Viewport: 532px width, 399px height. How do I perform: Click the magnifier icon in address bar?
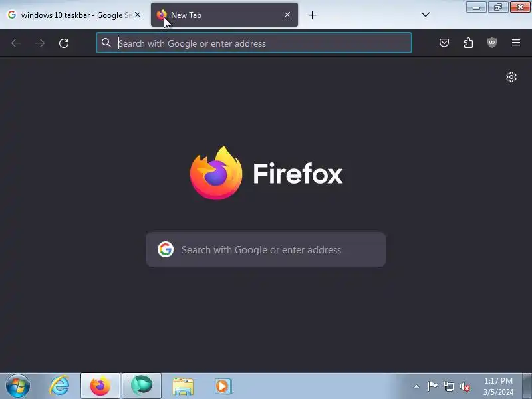tap(106, 43)
